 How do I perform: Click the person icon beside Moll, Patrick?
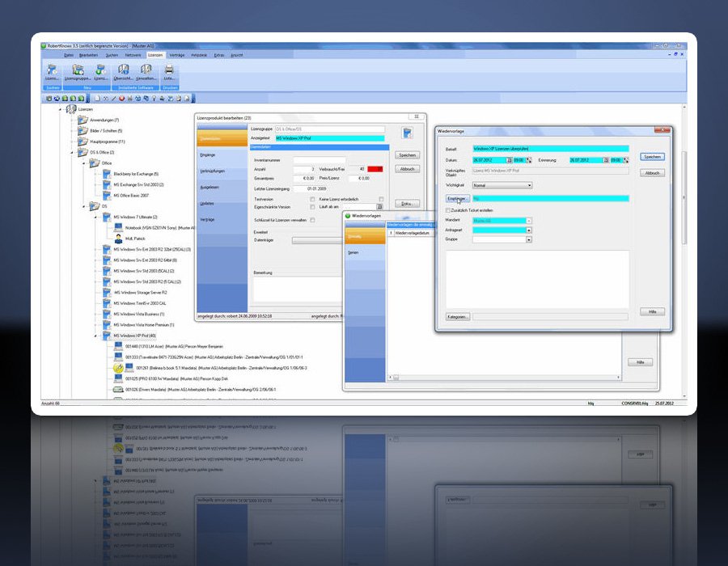click(x=118, y=239)
